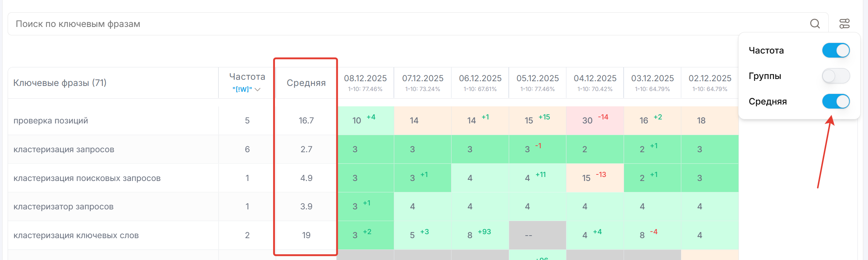
Task: Open the keyword "проверка позиций"
Action: (51, 121)
